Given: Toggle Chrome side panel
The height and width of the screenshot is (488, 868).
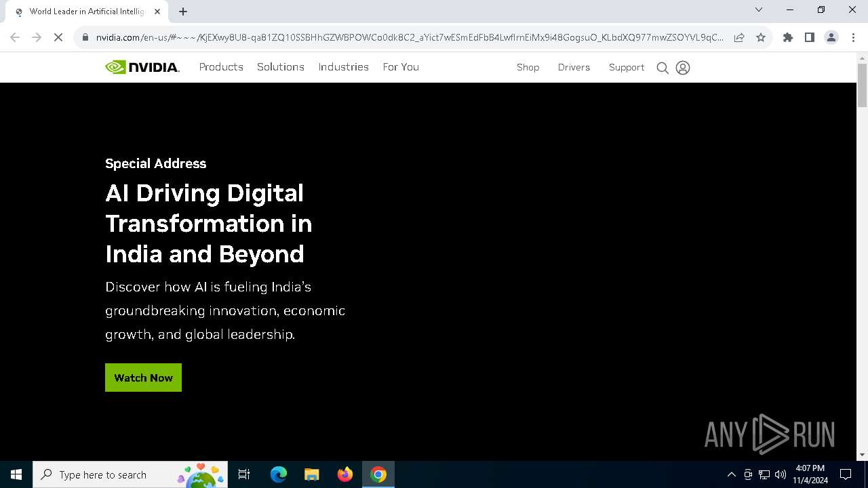Looking at the screenshot, I should pyautogui.click(x=810, y=37).
